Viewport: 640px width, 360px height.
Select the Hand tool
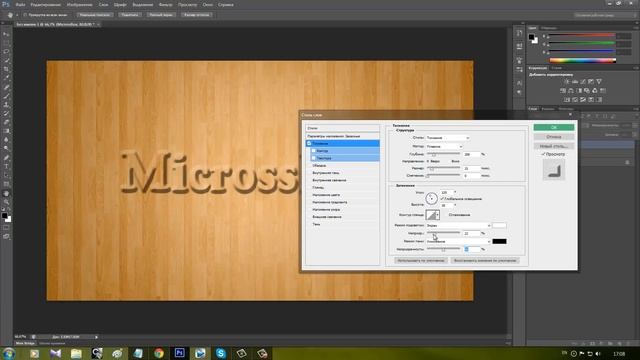tap(6, 193)
